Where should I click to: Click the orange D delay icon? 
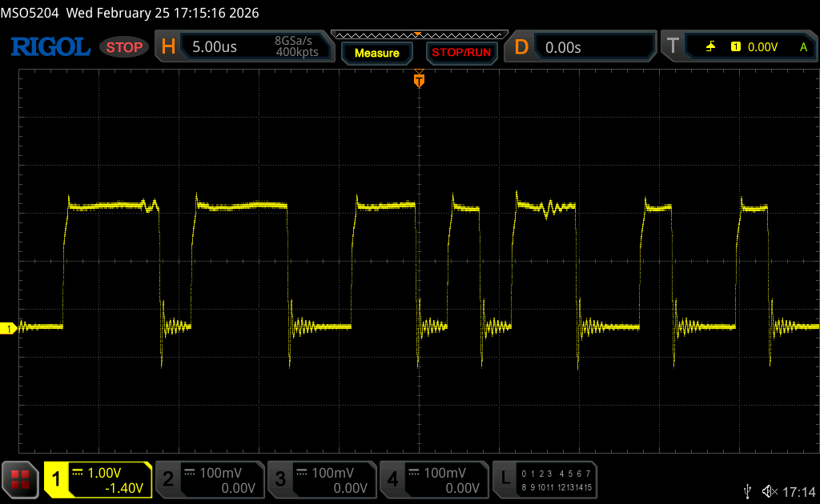[521, 47]
